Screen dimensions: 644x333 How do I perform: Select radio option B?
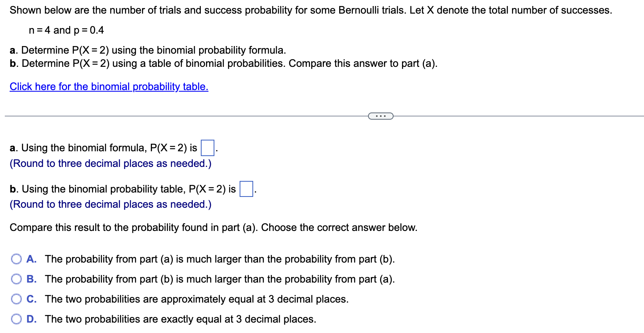coord(16,279)
